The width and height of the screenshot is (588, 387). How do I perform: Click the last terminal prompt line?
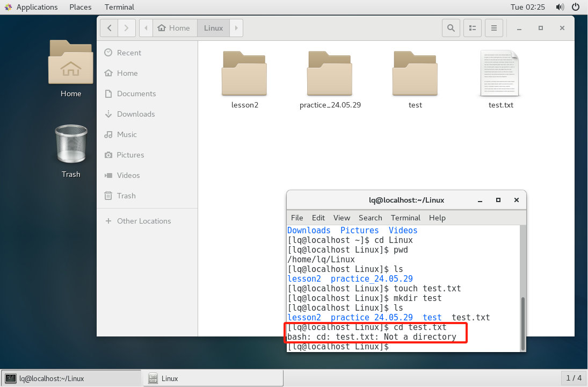(x=339, y=347)
